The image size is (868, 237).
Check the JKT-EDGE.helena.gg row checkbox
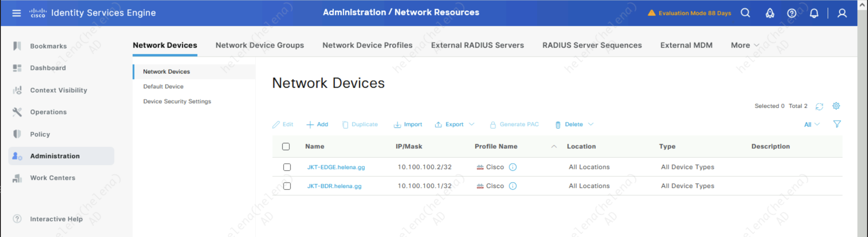click(x=287, y=167)
